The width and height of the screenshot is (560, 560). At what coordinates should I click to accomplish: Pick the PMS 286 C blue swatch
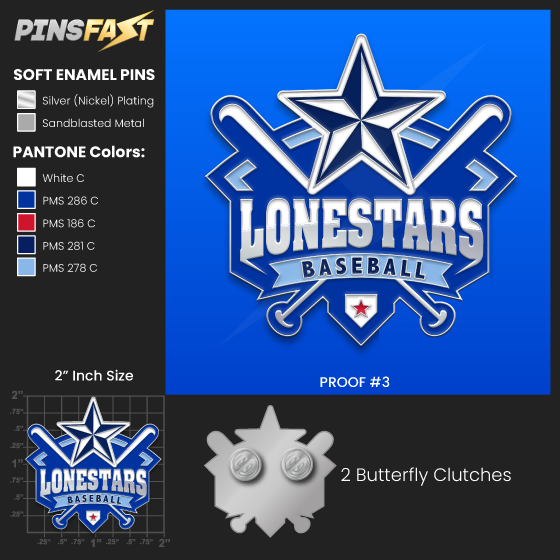point(26,200)
